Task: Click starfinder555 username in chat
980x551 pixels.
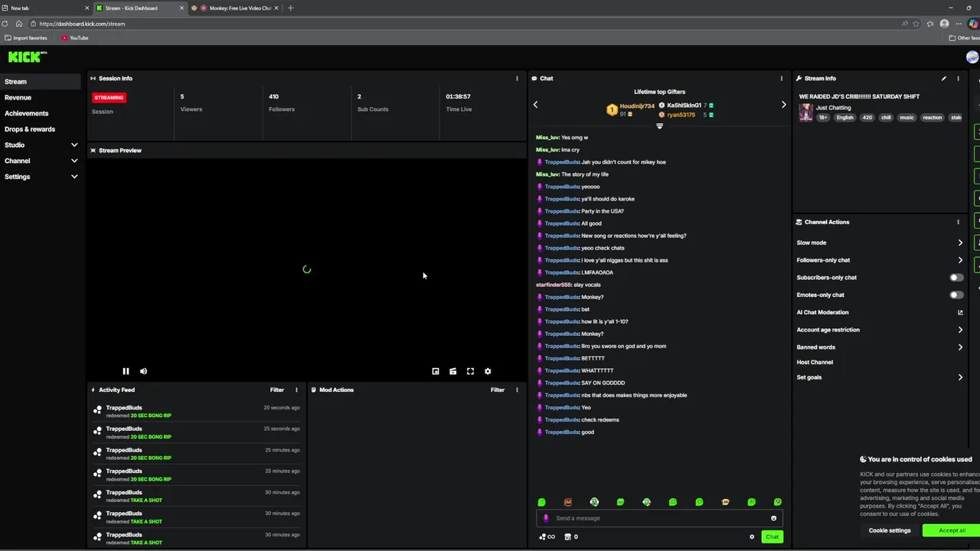Action: point(554,285)
